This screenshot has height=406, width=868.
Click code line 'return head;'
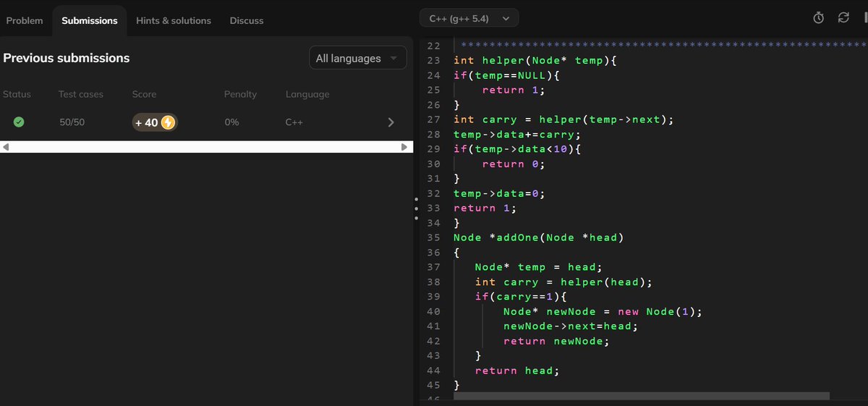[x=517, y=371]
